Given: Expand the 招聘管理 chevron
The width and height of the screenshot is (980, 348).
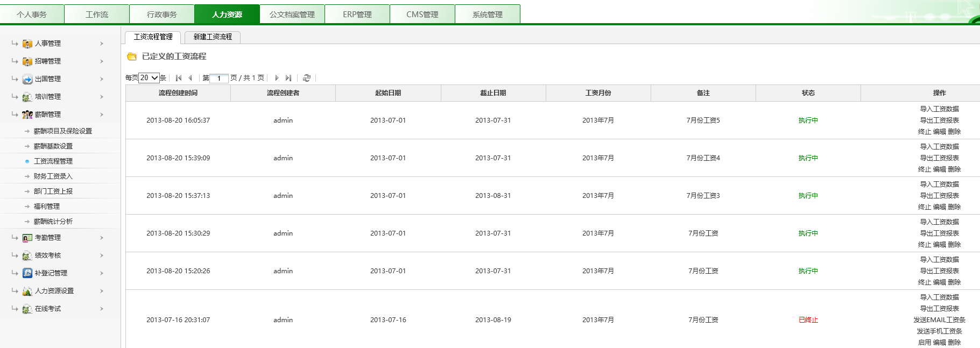Looking at the screenshot, I should click(x=102, y=61).
